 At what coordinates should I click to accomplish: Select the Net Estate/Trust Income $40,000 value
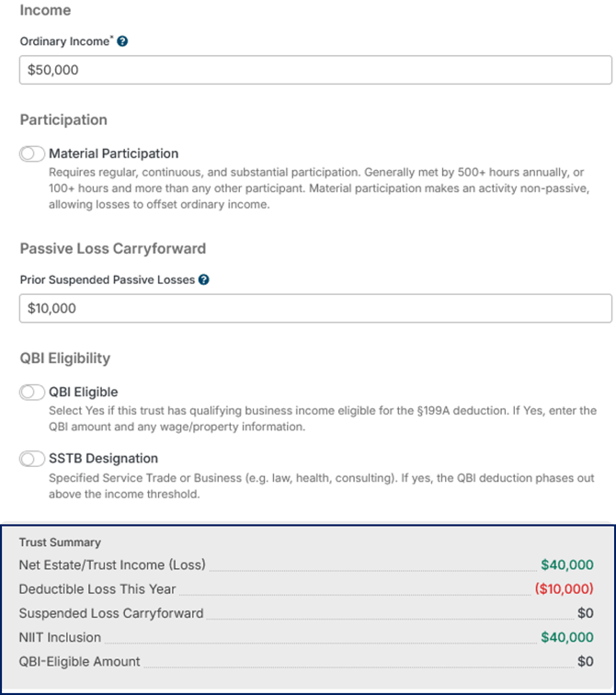[x=566, y=564]
